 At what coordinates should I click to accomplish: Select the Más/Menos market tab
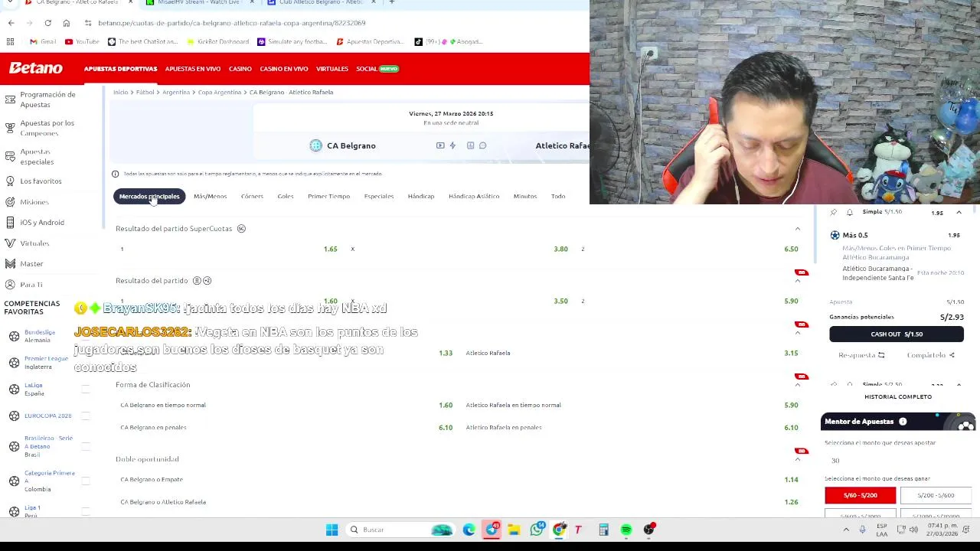pyautogui.click(x=210, y=197)
